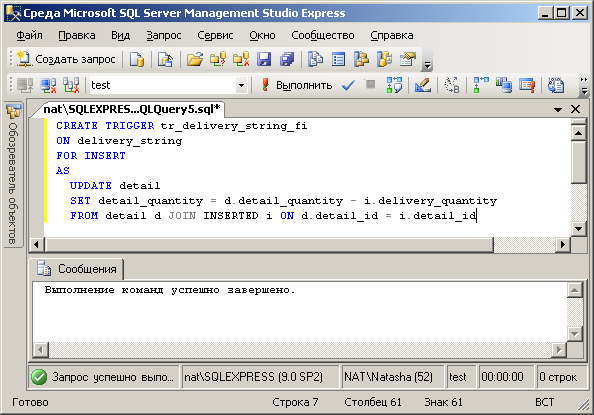This screenshot has width=594, height=415.
Task: Click the editor vertical scroll down arrow
Action: tap(578, 229)
